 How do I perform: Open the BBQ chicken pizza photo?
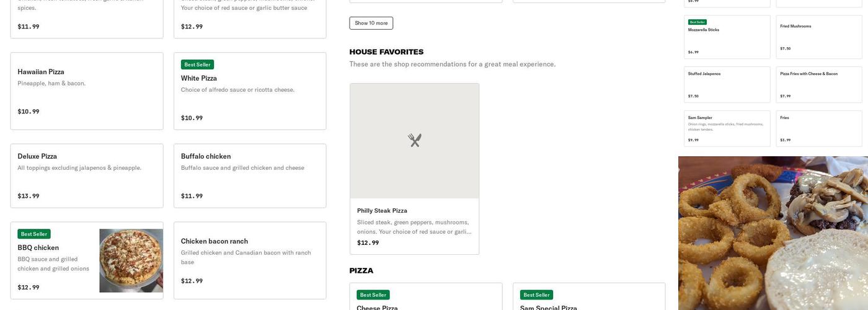131,260
